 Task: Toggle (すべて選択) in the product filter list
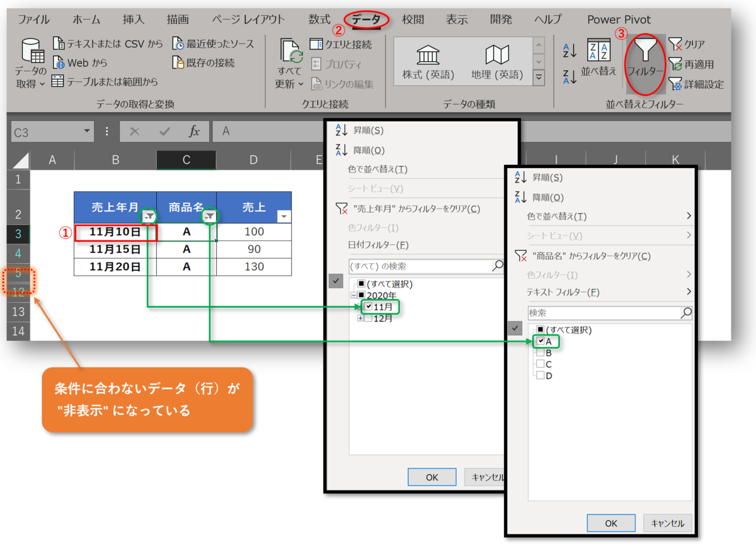point(542,329)
